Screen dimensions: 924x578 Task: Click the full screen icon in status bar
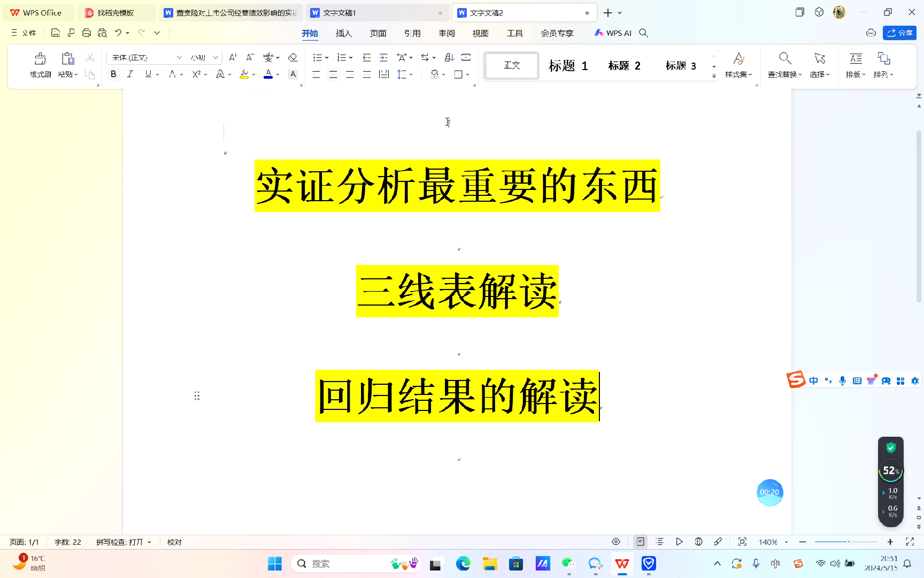[x=910, y=542]
